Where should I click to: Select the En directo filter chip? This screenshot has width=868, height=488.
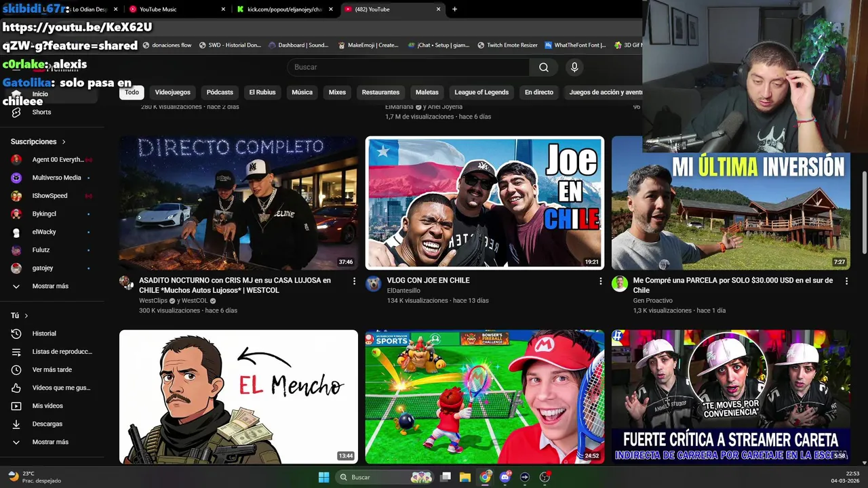point(539,92)
